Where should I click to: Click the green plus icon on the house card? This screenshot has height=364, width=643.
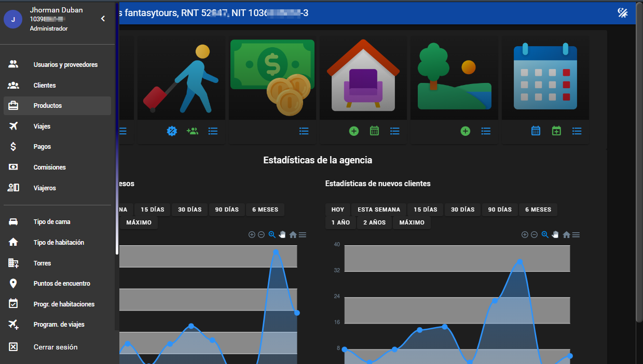tap(353, 131)
